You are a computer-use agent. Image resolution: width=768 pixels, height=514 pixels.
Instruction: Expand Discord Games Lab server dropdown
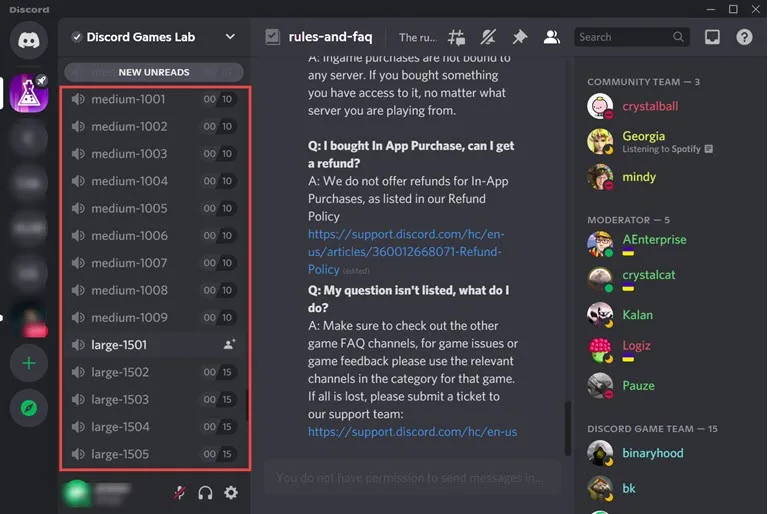[230, 37]
